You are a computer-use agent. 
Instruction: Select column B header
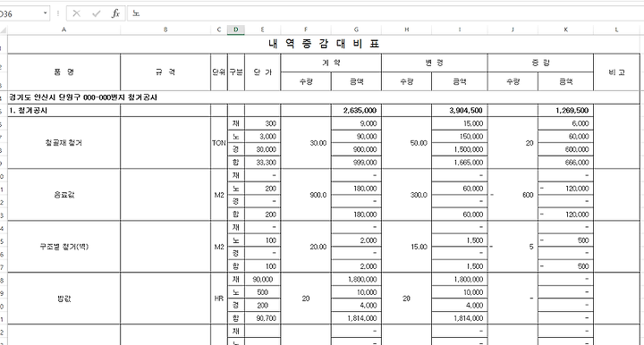[x=165, y=29]
